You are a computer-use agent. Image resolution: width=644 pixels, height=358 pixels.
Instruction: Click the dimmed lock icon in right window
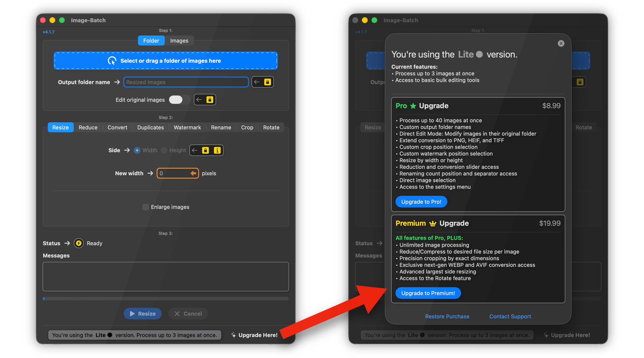[580, 82]
